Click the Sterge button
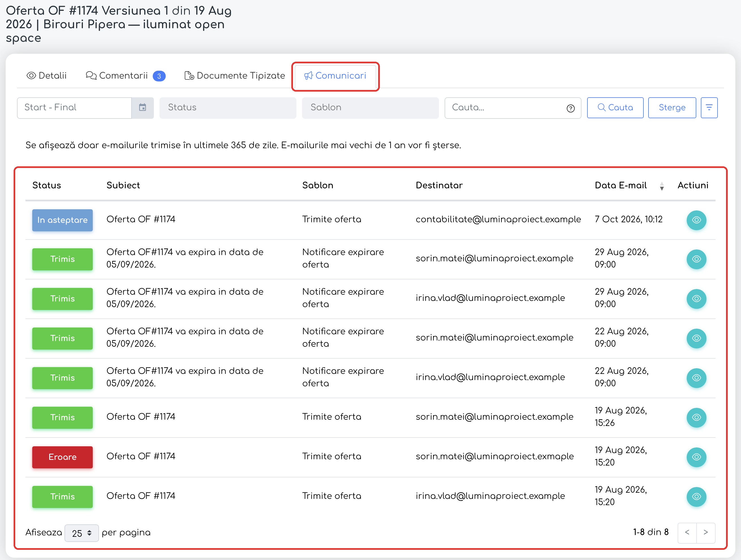The height and width of the screenshot is (560, 741). click(x=672, y=107)
